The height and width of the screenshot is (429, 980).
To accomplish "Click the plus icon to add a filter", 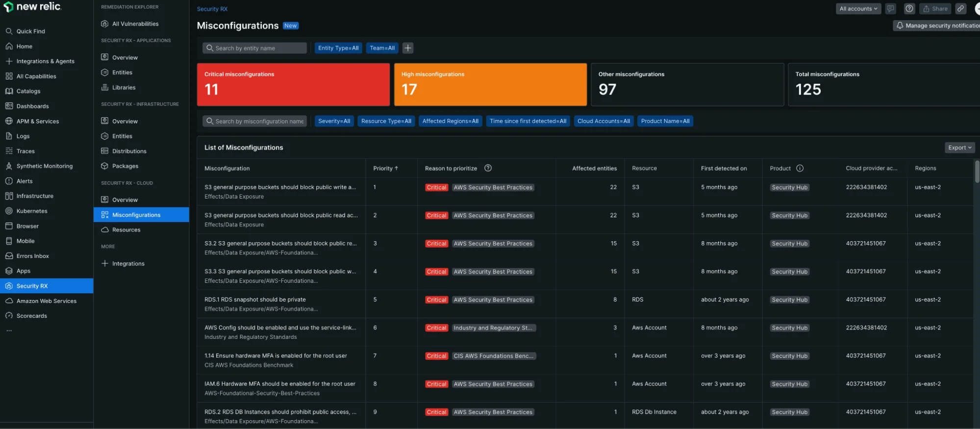I will [x=407, y=48].
